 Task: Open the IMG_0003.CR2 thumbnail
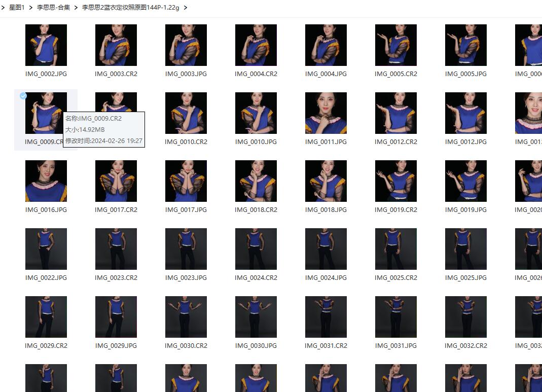click(116, 45)
